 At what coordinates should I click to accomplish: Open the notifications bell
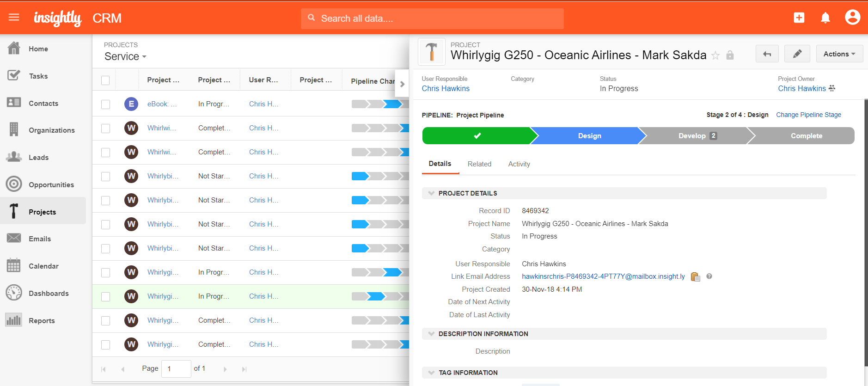pos(825,18)
